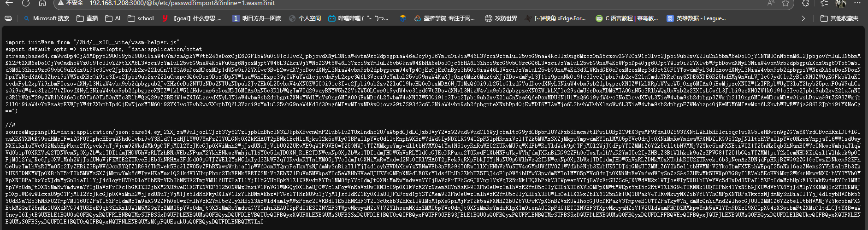This screenshot has width=868, height=230.
Task: Click the URL address bar text
Action: [x=182, y=3]
